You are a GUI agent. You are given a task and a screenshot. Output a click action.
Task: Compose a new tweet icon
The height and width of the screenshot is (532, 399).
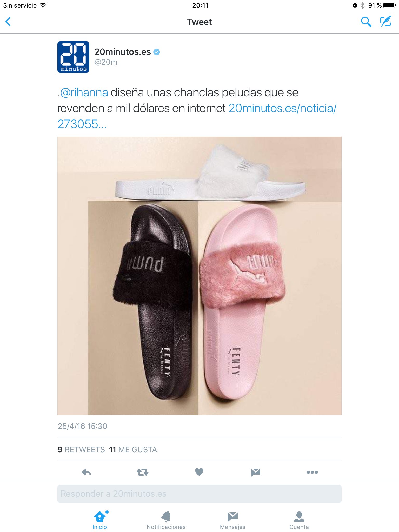[x=386, y=22]
